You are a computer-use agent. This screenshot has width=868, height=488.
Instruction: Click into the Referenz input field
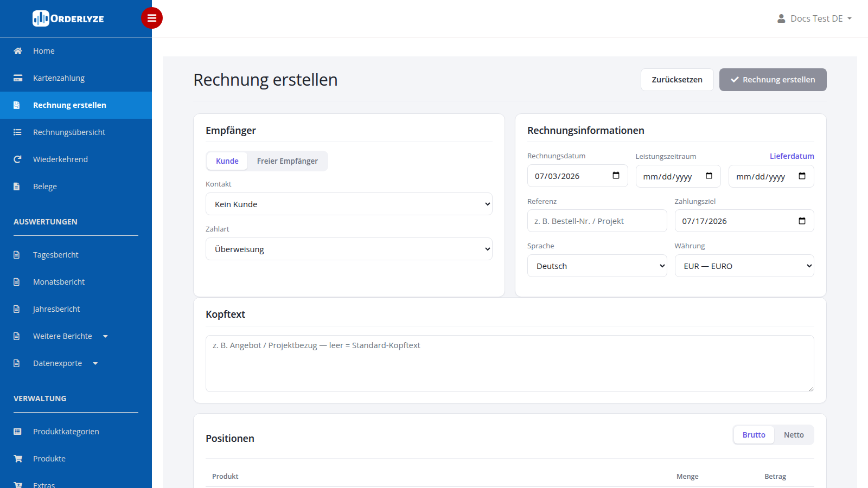(597, 221)
